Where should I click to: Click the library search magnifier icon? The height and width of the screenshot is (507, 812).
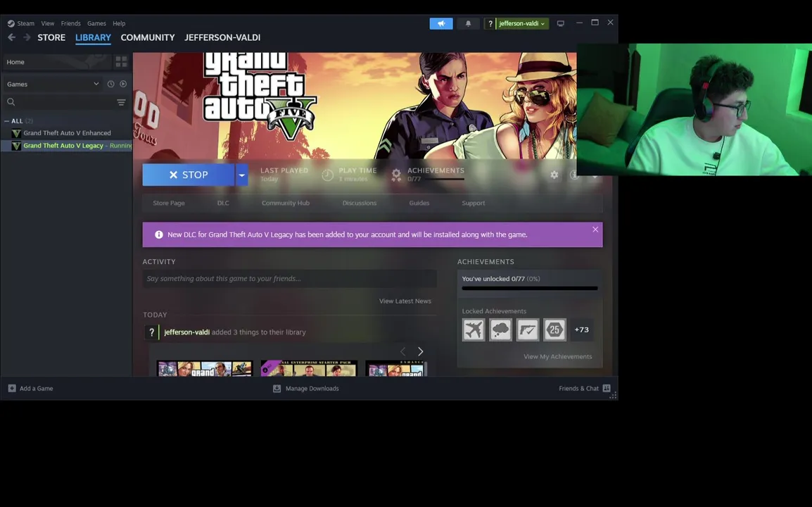[x=11, y=102]
